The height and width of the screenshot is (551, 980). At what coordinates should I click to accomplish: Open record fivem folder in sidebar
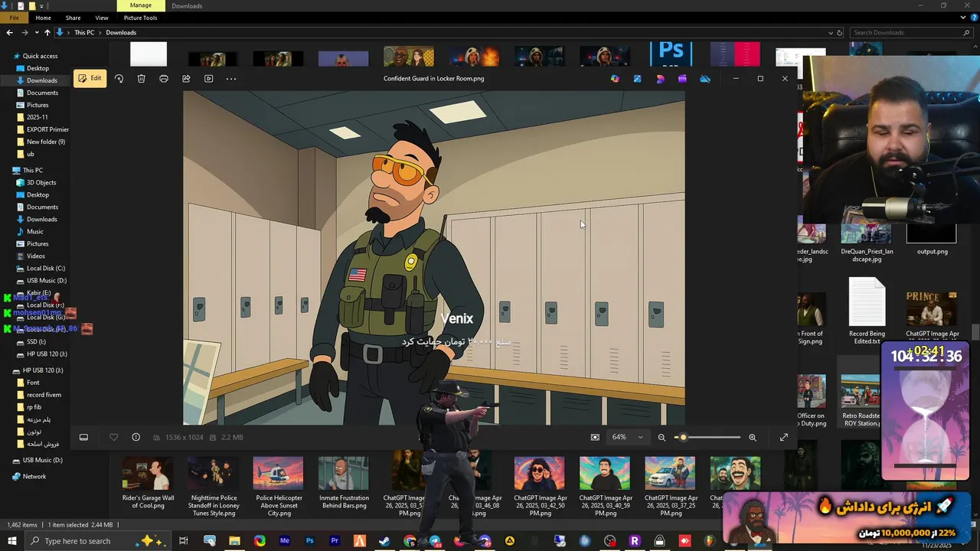[44, 395]
